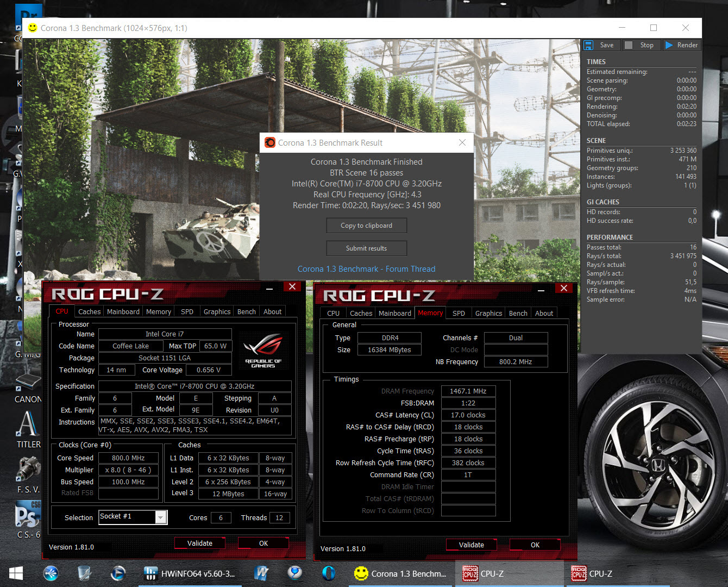
Task: Open the Recycle Bin taskbar icon
Action: click(84, 573)
